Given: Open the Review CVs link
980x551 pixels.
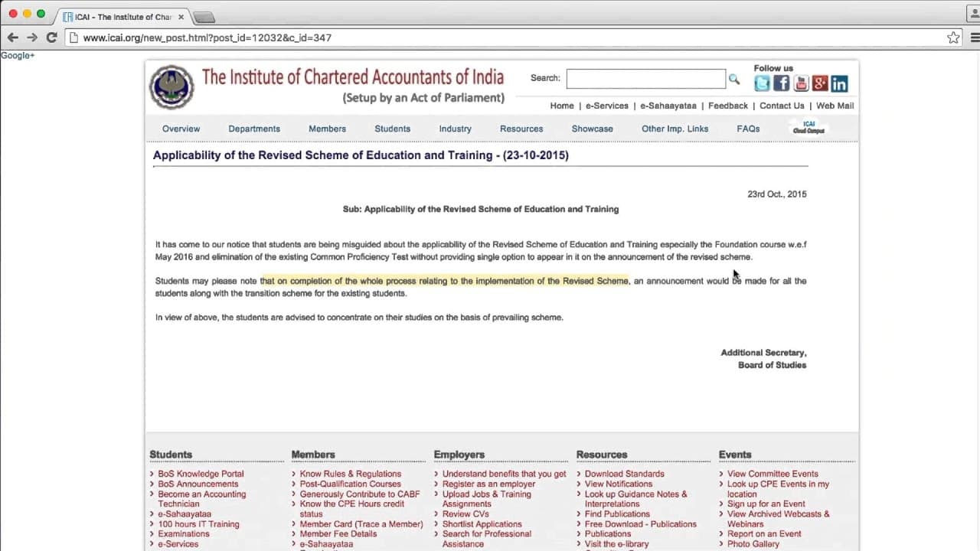Looking at the screenshot, I should (x=465, y=514).
